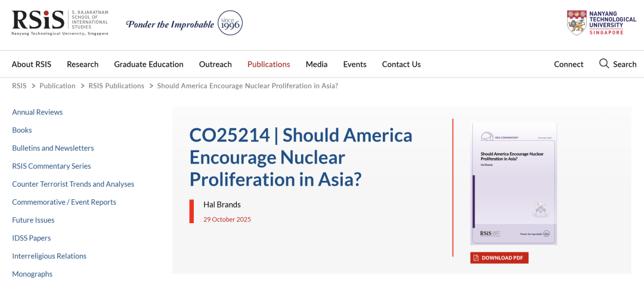The height and width of the screenshot is (281, 644).
Task: Open the publication cover thumbnail
Action: pyautogui.click(x=513, y=184)
